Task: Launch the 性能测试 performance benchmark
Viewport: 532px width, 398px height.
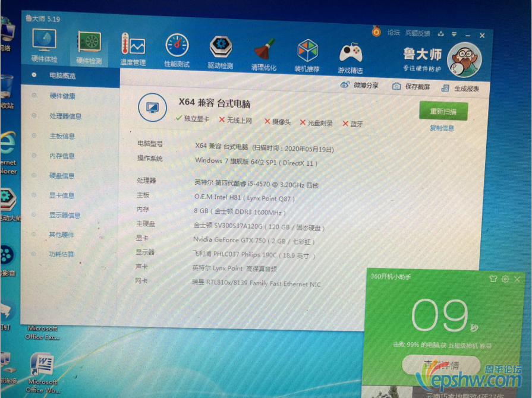Action: pyautogui.click(x=177, y=50)
